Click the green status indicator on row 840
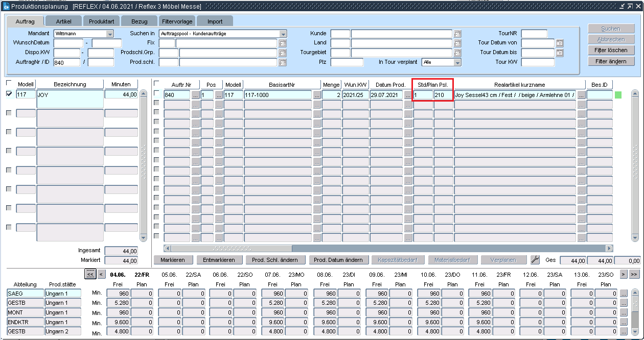 pos(618,94)
